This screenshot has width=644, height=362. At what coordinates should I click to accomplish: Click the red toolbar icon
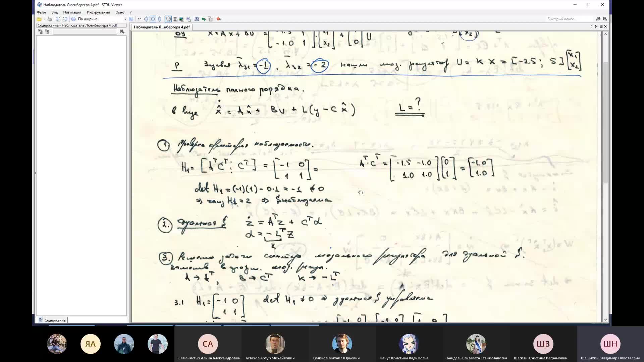219,19
